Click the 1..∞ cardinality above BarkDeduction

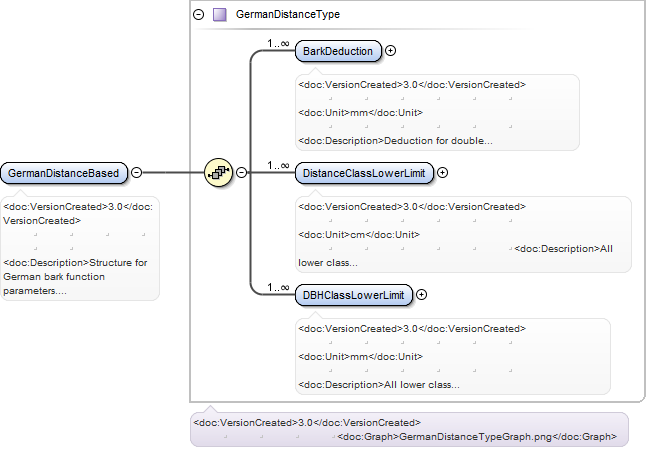point(278,43)
